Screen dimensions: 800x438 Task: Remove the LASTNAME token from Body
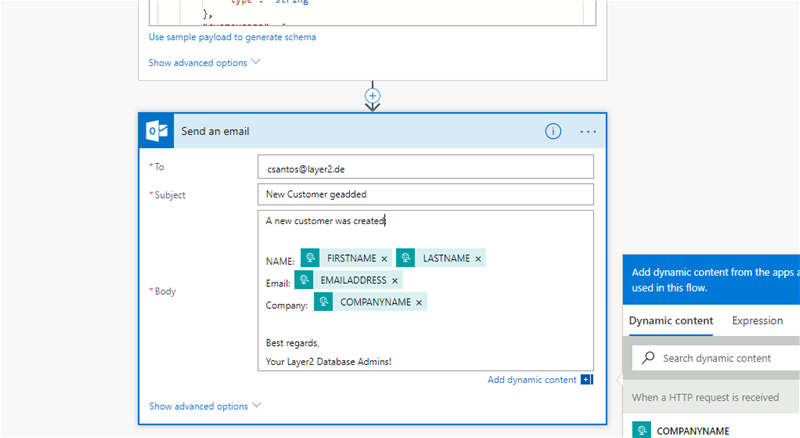pos(478,259)
